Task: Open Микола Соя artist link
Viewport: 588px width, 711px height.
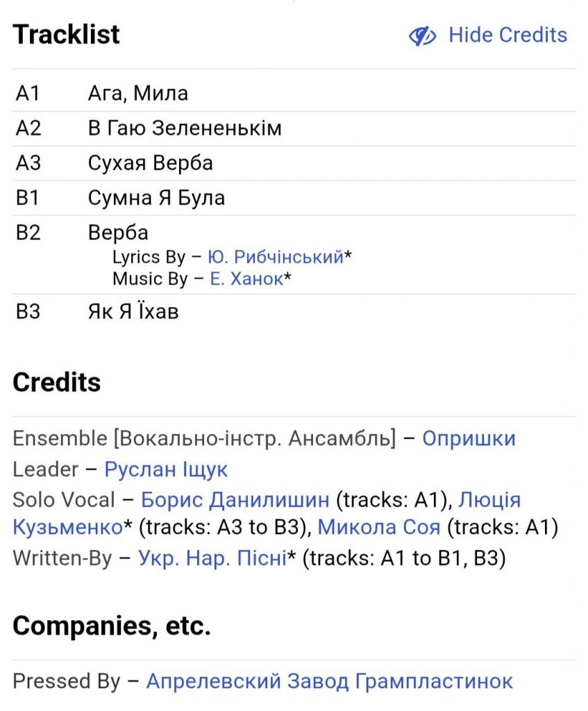Action: coord(379,527)
